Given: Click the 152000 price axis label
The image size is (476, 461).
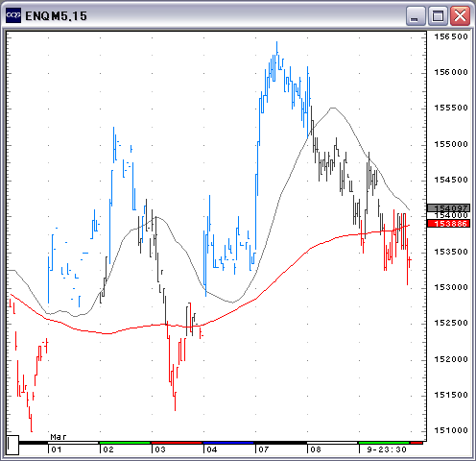Looking at the screenshot, I should 451,359.
